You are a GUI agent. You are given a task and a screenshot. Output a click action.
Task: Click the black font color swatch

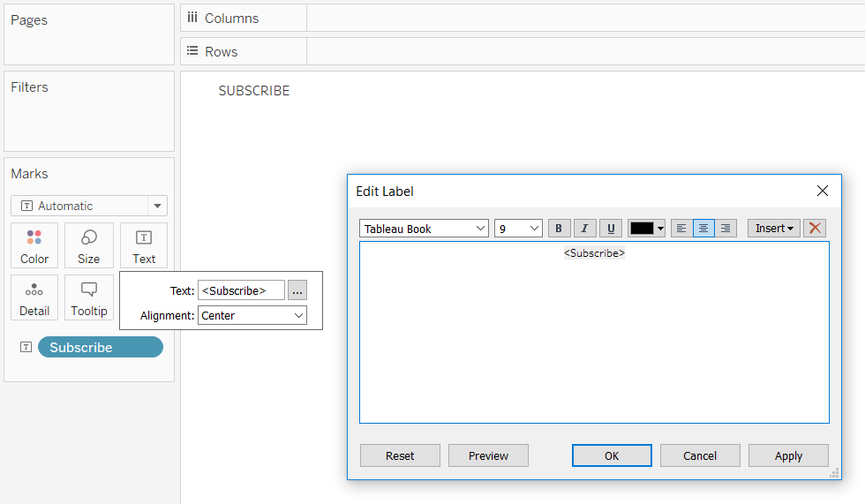click(x=642, y=229)
